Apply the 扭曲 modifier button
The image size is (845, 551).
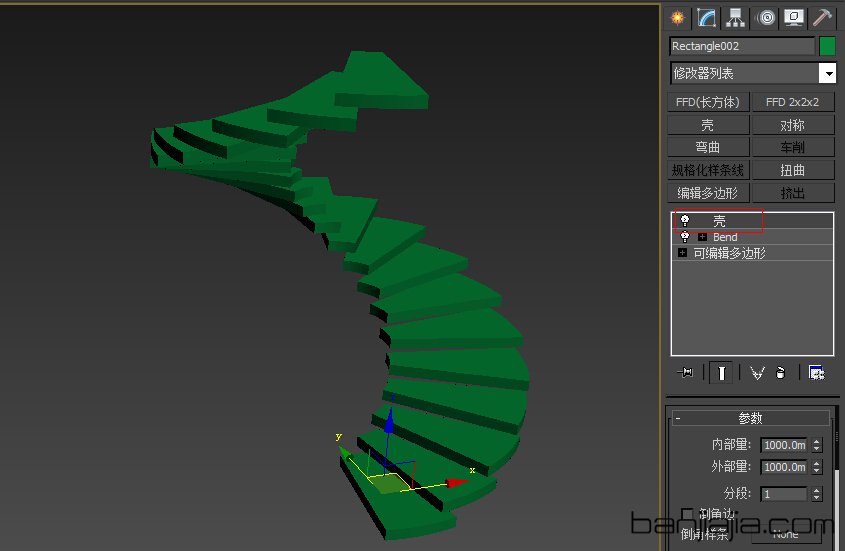point(792,170)
